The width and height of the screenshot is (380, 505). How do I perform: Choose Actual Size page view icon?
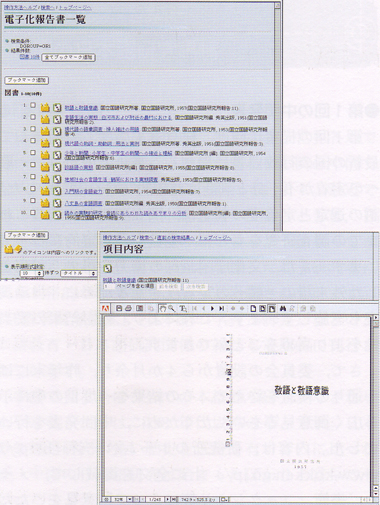[253, 308]
